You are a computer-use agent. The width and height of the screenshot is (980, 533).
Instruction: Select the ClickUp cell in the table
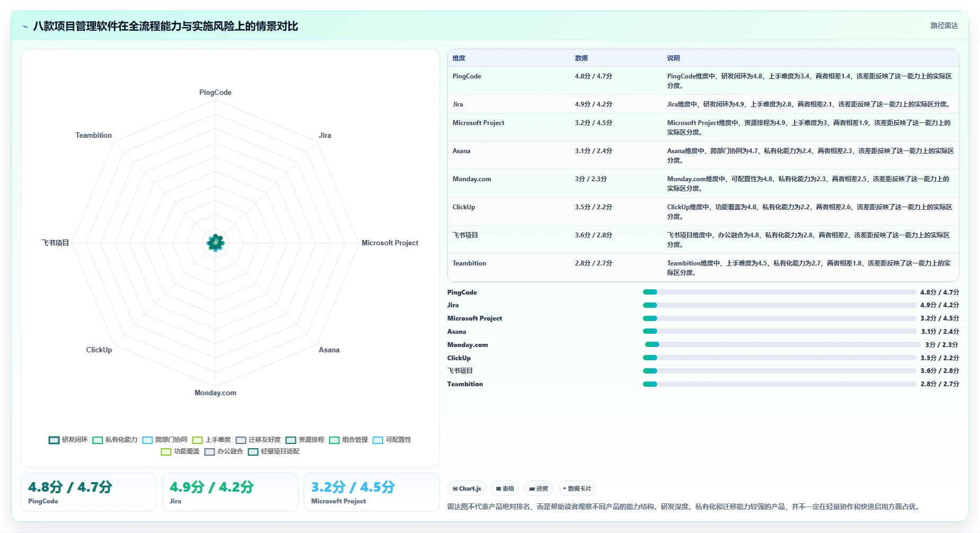pyautogui.click(x=464, y=207)
